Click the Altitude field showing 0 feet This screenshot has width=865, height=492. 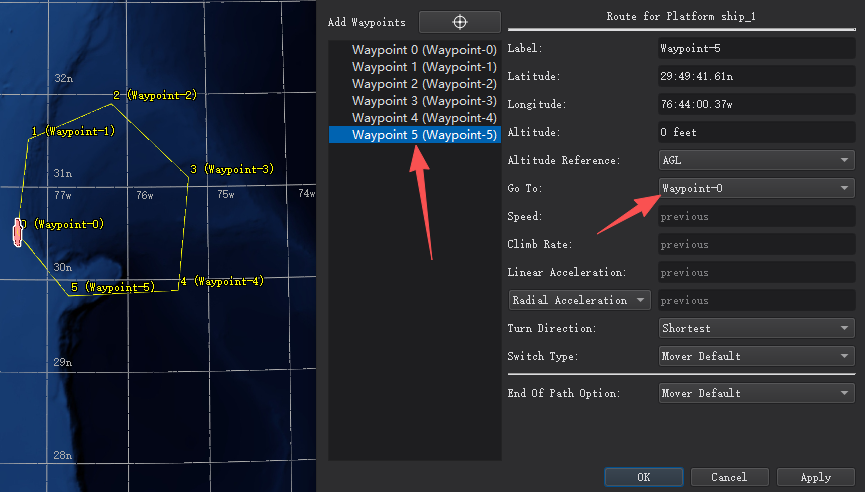coord(756,132)
